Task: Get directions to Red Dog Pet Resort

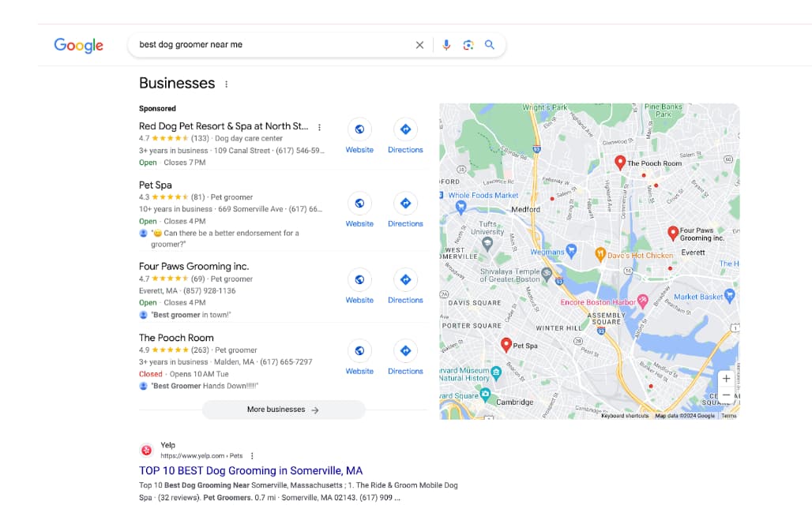Action: 405,129
